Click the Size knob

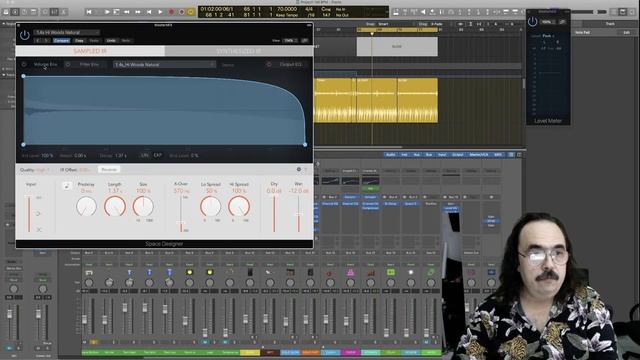tap(143, 207)
